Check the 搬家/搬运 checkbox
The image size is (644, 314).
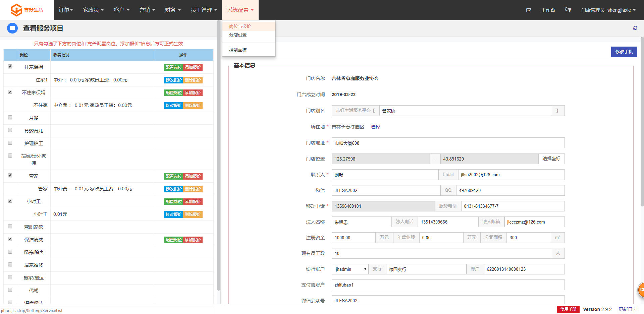(x=10, y=277)
